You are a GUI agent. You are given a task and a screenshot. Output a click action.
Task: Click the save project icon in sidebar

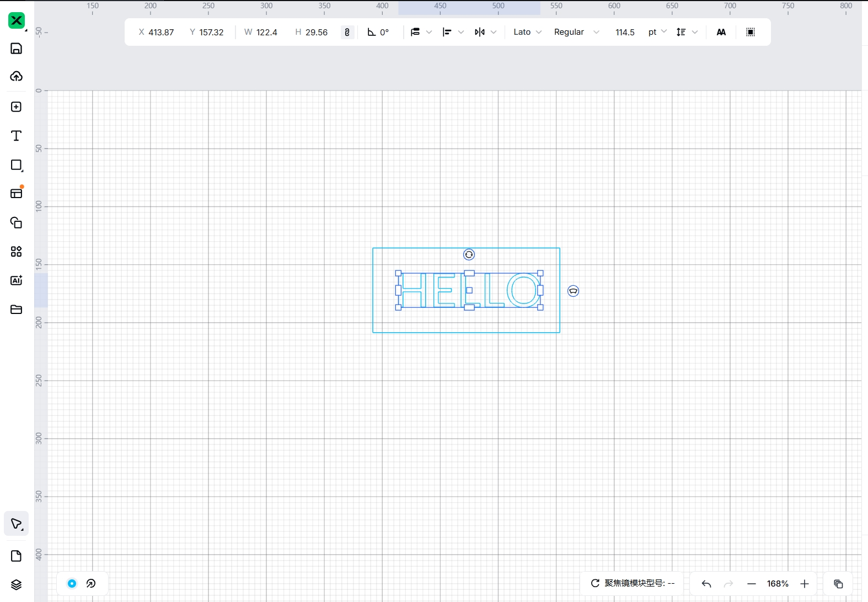pyautogui.click(x=17, y=49)
